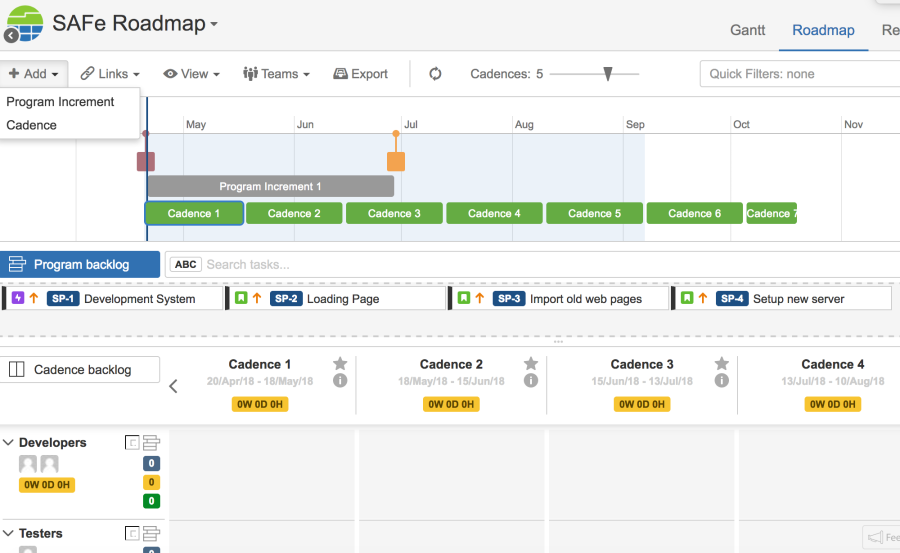Collapse the Developers team row
Screen dimensions: 900x553
coord(9,442)
